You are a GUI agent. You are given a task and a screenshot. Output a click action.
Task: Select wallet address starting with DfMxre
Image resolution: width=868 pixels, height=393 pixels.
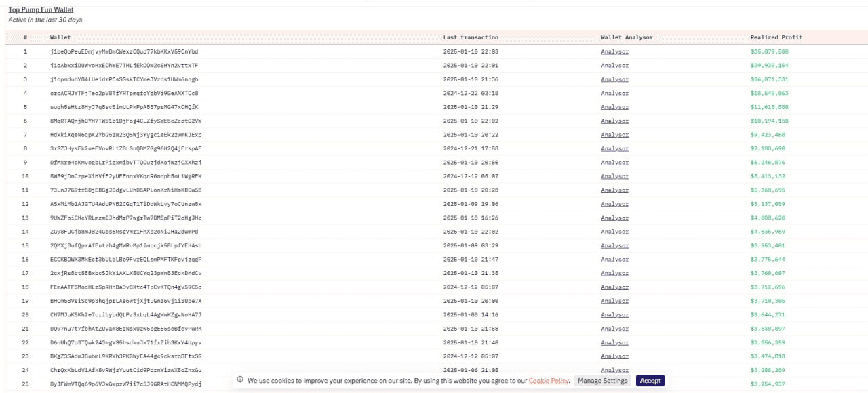(125, 163)
